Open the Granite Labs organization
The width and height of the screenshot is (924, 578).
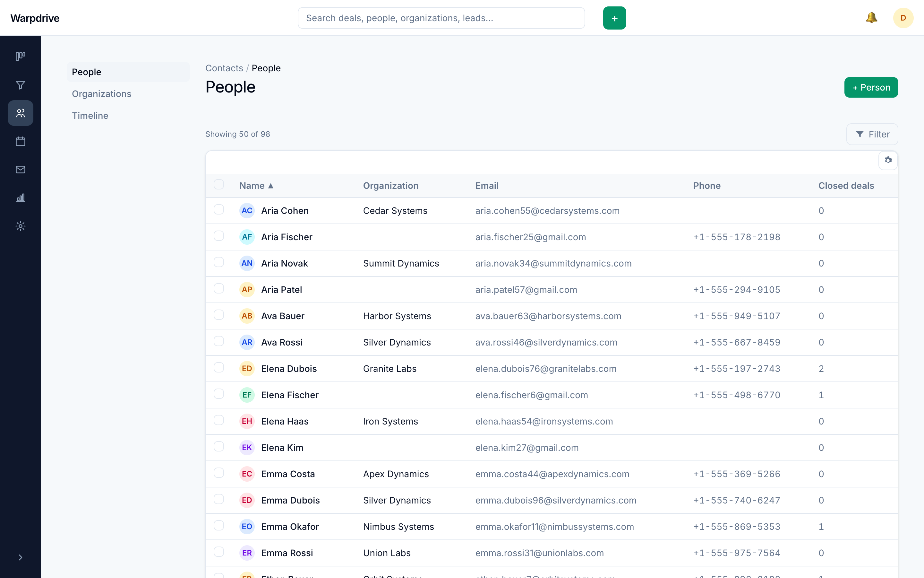coord(390,369)
